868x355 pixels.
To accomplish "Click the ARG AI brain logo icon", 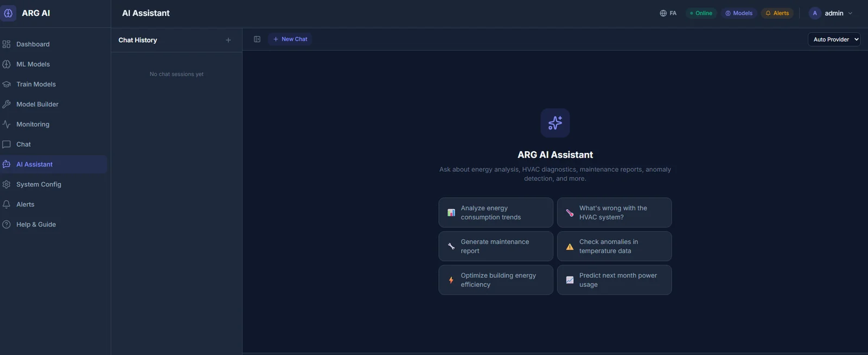I will tap(8, 13).
